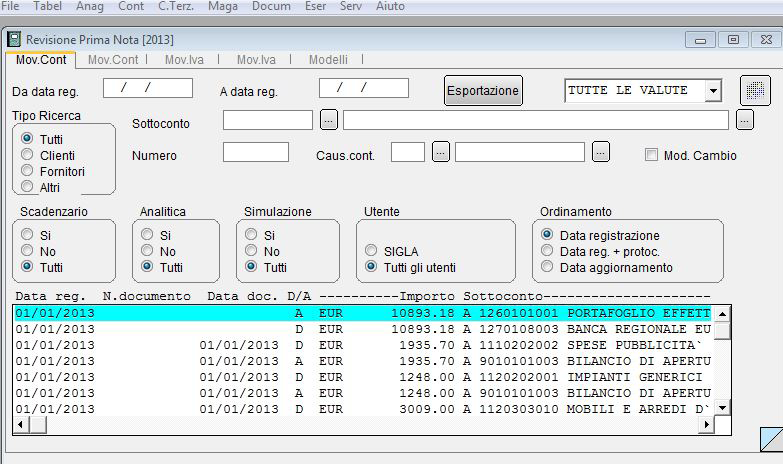The height and width of the screenshot is (464, 783).
Task: Click list scroll up arrow
Action: tap(723, 314)
